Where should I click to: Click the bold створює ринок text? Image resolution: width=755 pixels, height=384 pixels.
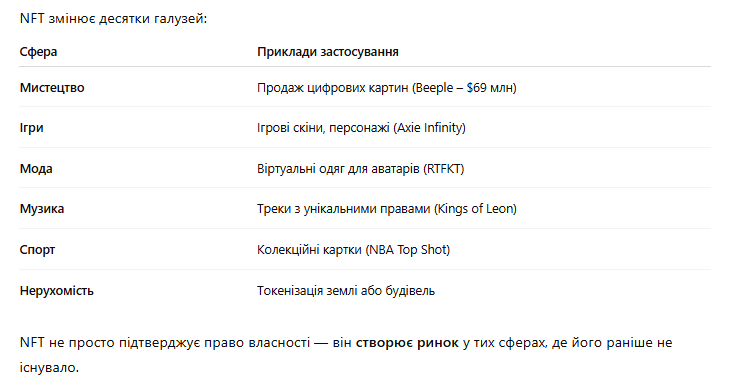coord(407,343)
